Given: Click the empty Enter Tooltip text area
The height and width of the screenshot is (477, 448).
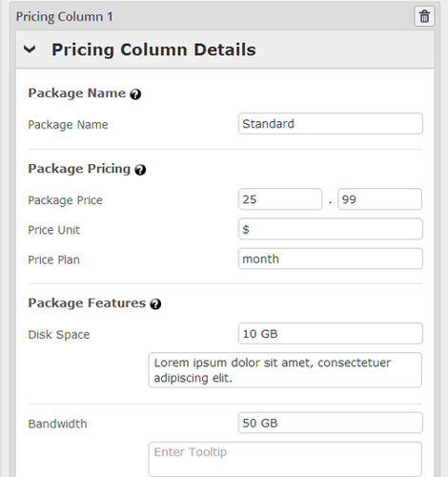Looking at the screenshot, I should [x=285, y=459].
